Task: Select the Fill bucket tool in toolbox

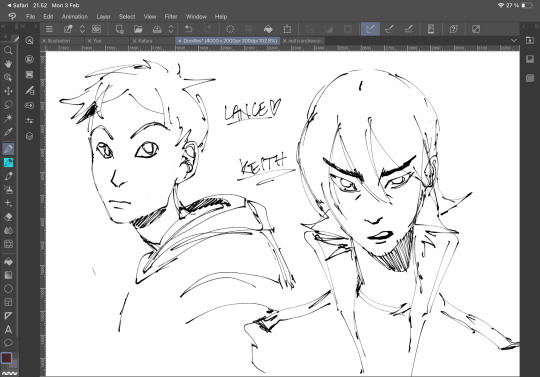Action: pos(8,262)
